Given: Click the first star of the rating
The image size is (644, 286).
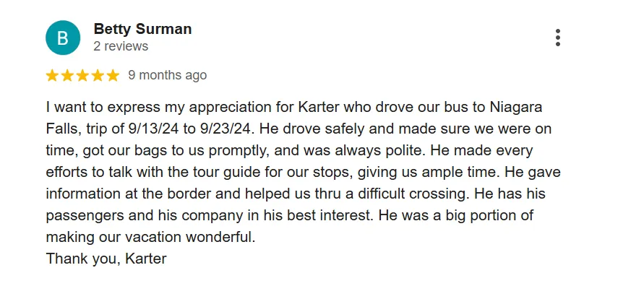Looking at the screenshot, I should (52, 76).
